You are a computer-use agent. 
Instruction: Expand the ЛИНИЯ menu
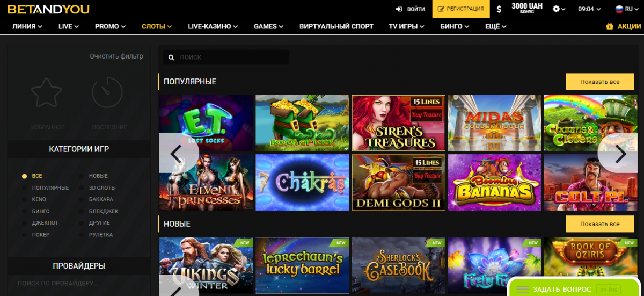(27, 26)
